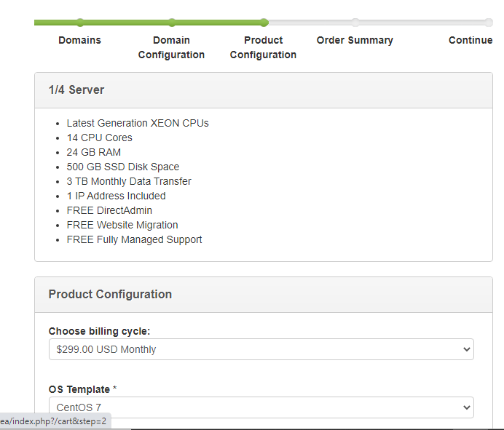Go to the Domains step label
504x430 pixels.
[x=80, y=40]
